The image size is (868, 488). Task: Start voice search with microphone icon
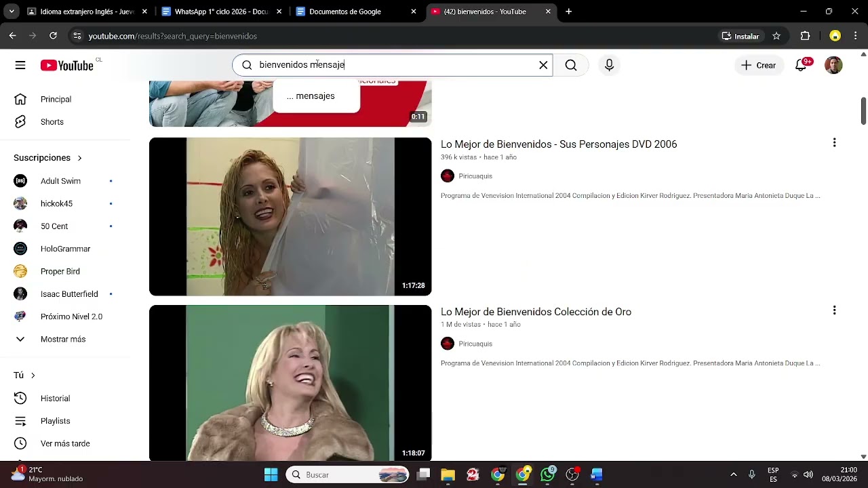coord(609,65)
